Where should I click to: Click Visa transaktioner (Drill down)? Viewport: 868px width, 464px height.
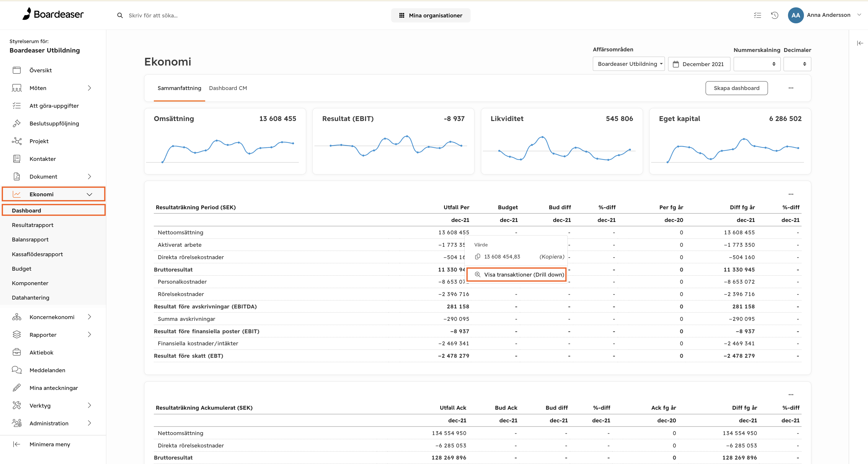(516, 275)
